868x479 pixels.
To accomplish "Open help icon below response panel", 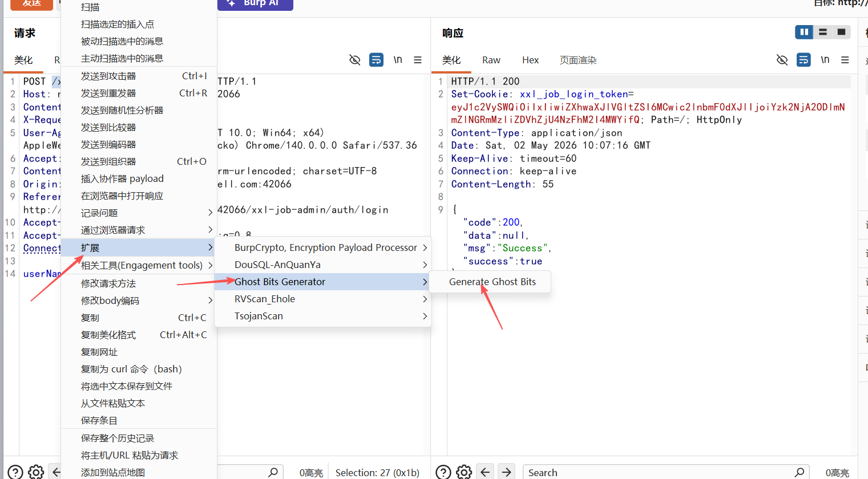I will pyautogui.click(x=443, y=472).
